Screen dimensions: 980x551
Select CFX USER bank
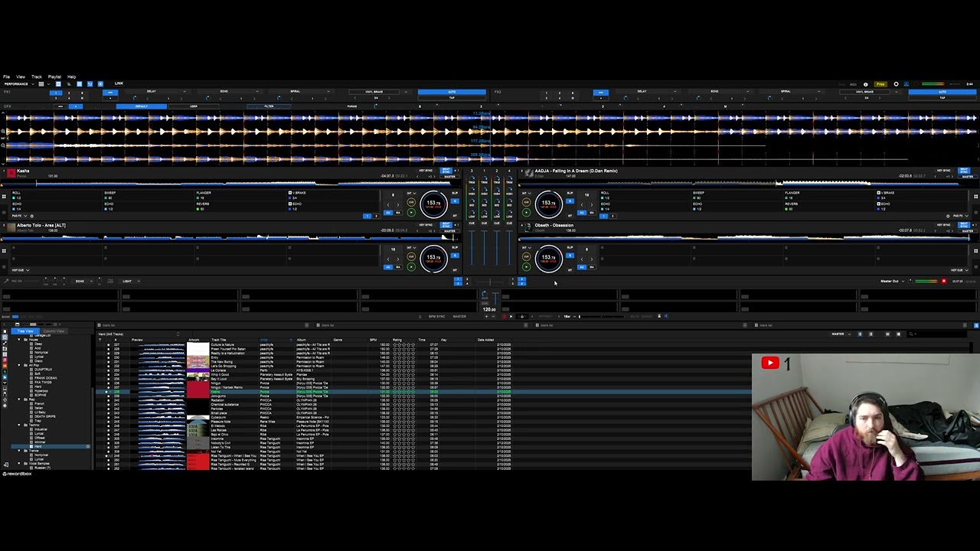194,106
